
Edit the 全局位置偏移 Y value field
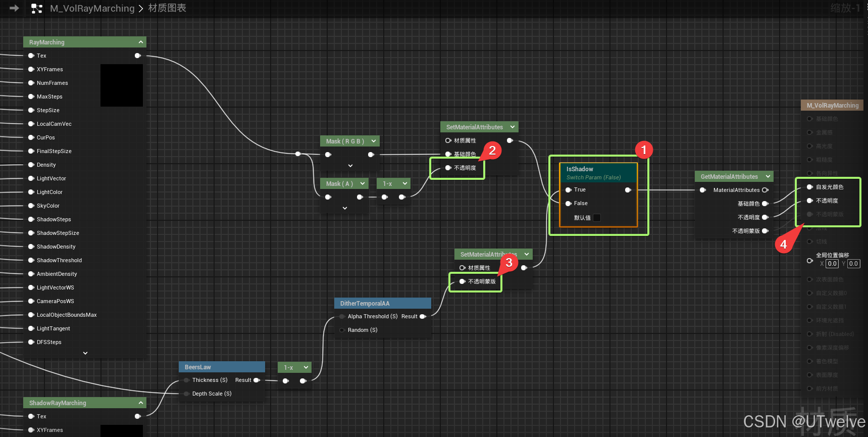point(853,264)
